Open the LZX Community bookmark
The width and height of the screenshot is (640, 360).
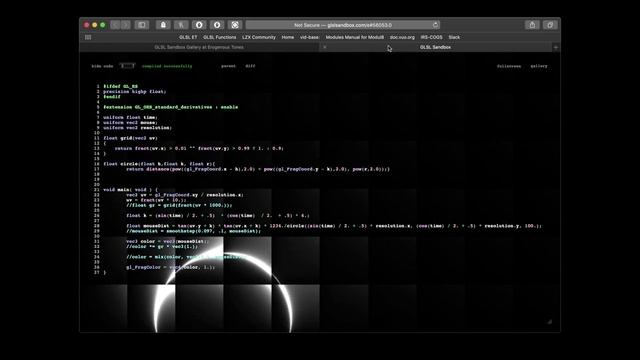point(259,37)
